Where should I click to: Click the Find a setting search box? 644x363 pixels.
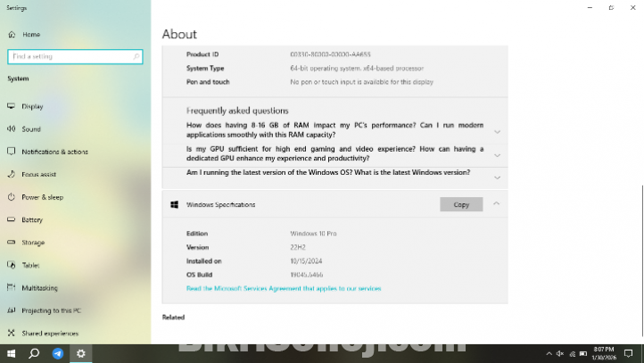75,56
